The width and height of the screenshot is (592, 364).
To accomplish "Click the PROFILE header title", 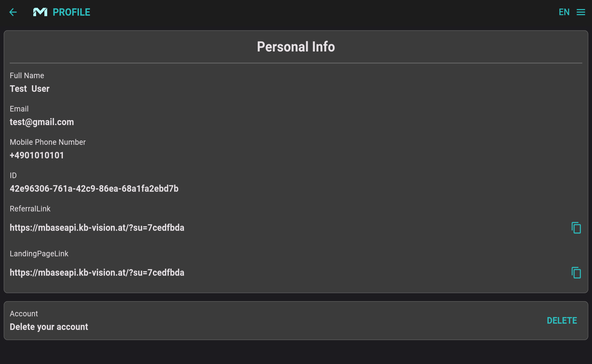I will pyautogui.click(x=71, y=12).
